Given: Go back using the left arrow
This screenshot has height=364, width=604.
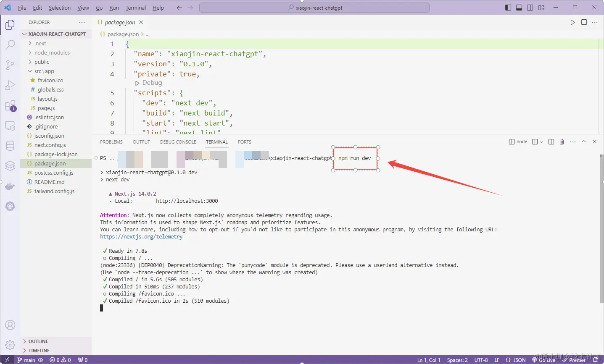Looking at the screenshot, I should 179,8.
